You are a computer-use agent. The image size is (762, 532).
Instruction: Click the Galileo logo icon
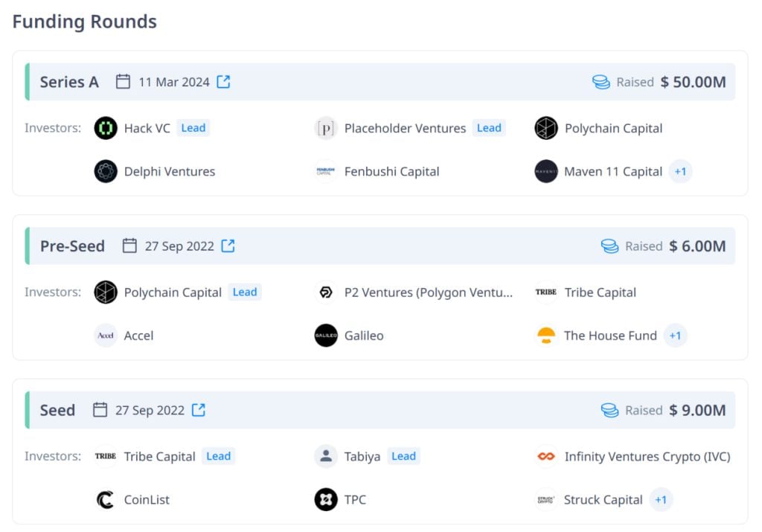coord(326,336)
